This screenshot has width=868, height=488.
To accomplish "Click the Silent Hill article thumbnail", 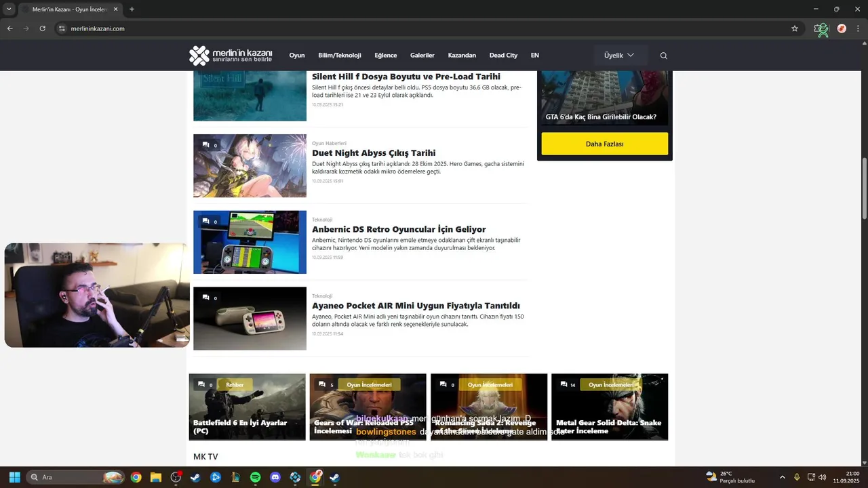I will pos(250,96).
